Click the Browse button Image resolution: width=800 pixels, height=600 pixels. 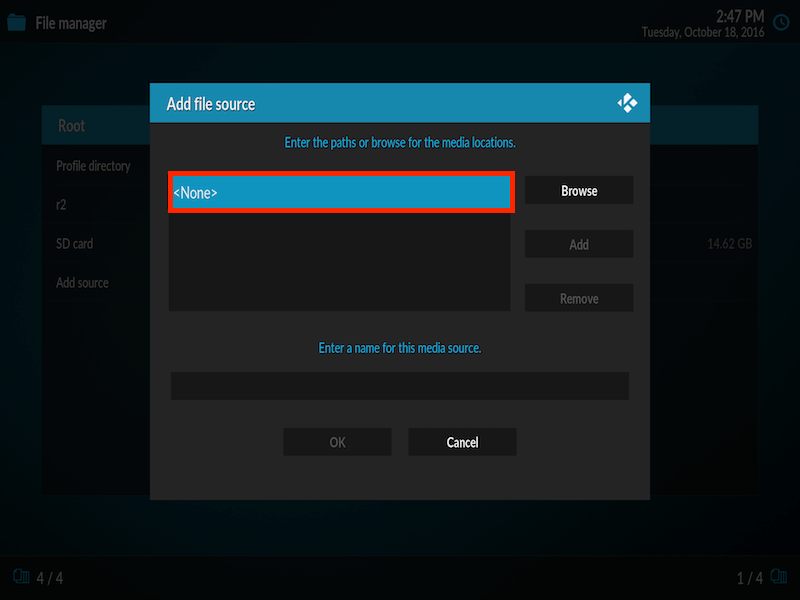click(579, 190)
